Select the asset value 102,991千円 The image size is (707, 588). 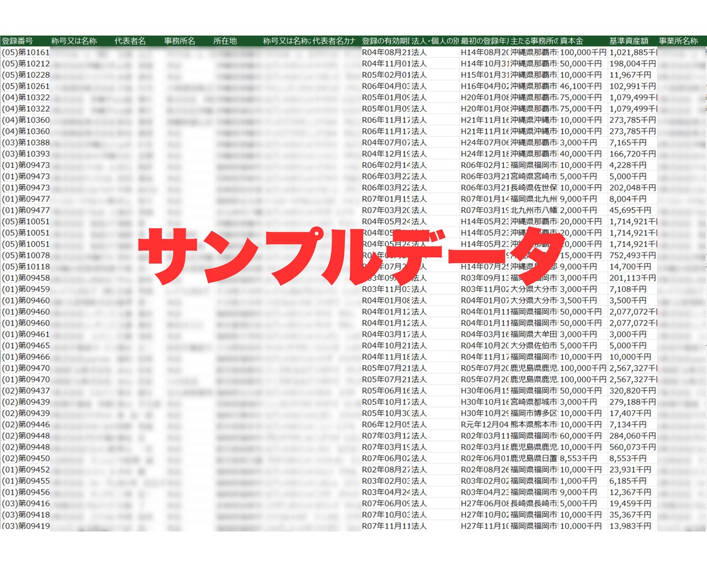(632, 86)
